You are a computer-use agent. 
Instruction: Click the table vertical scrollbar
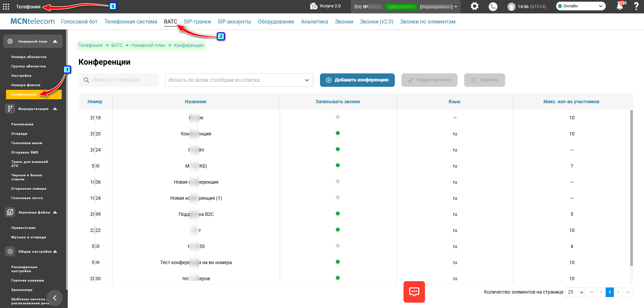(631, 188)
